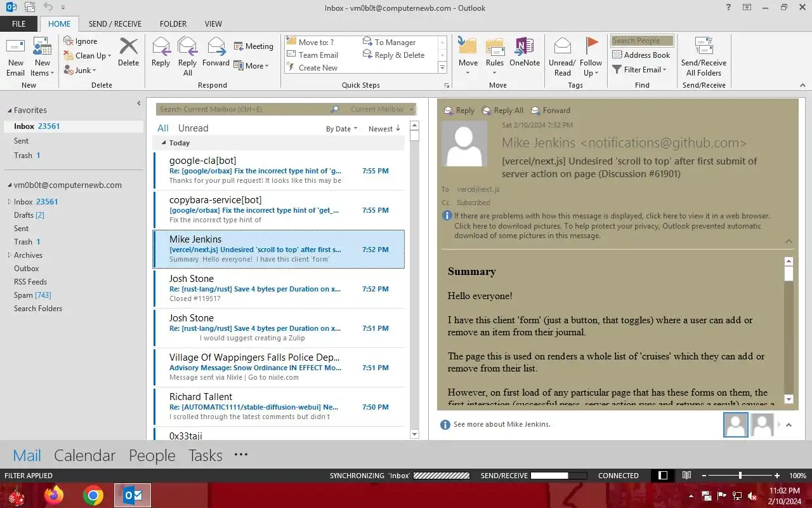The width and height of the screenshot is (812, 508).
Task: Open the Rules menu
Action: coord(495,57)
